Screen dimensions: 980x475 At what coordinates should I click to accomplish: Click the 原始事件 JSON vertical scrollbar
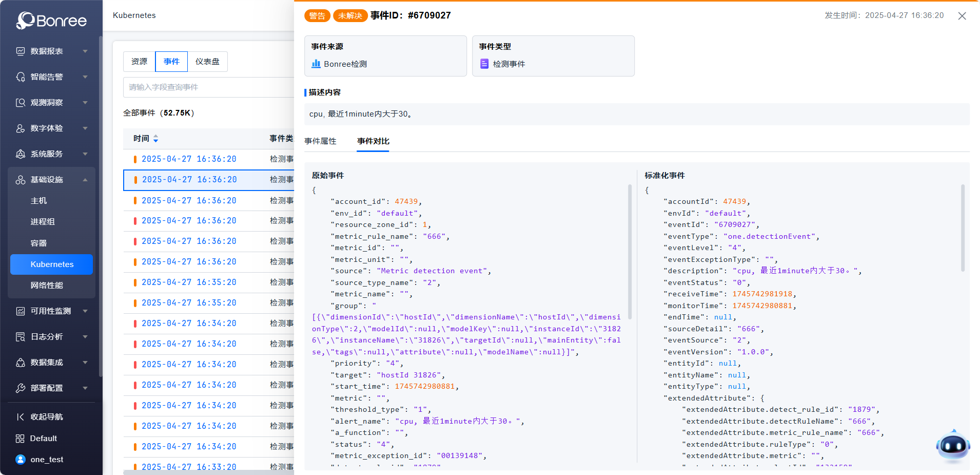pos(630,252)
